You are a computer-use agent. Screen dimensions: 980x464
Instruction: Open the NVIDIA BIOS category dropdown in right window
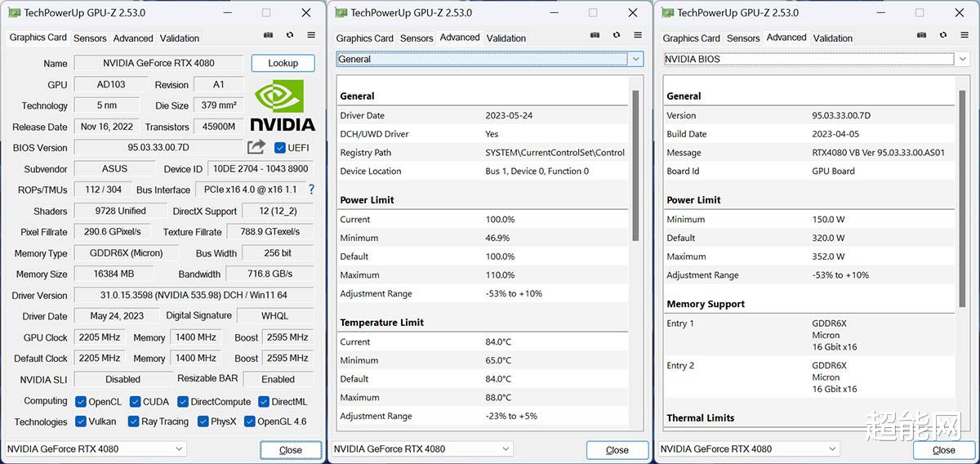[x=817, y=59]
